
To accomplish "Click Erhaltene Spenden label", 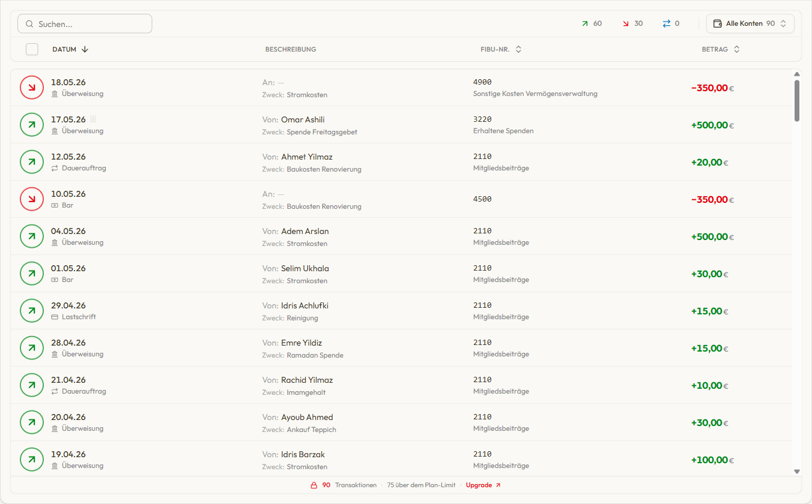I will pyautogui.click(x=503, y=131).
